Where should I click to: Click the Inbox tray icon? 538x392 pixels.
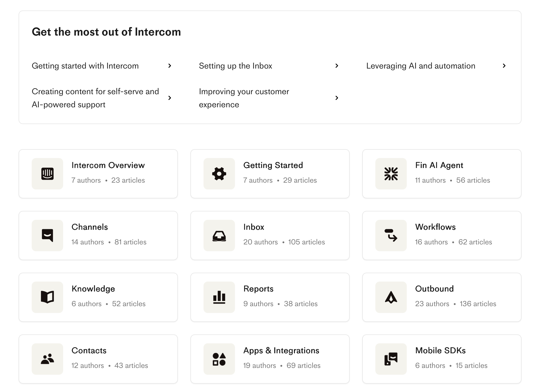point(219,236)
